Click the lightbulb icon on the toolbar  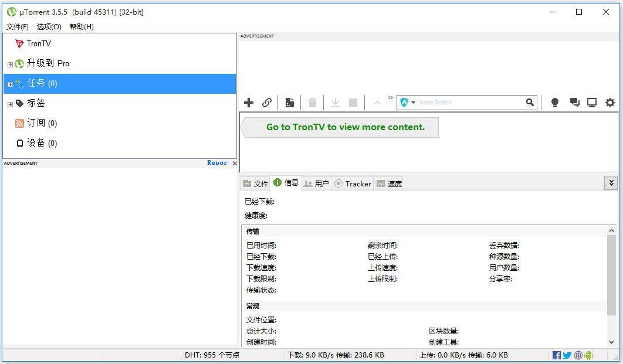click(554, 102)
